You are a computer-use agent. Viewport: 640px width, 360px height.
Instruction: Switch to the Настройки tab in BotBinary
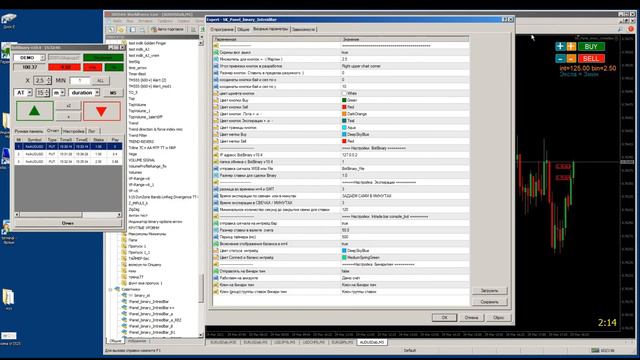[73, 131]
